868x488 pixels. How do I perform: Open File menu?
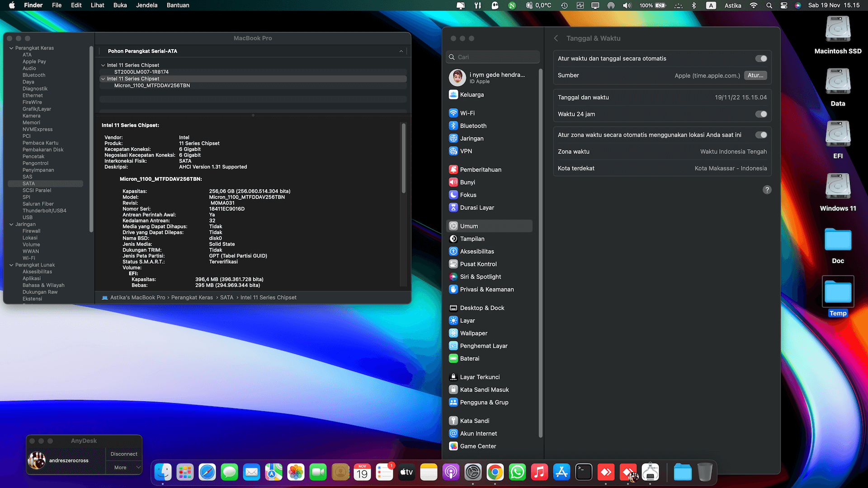57,5
